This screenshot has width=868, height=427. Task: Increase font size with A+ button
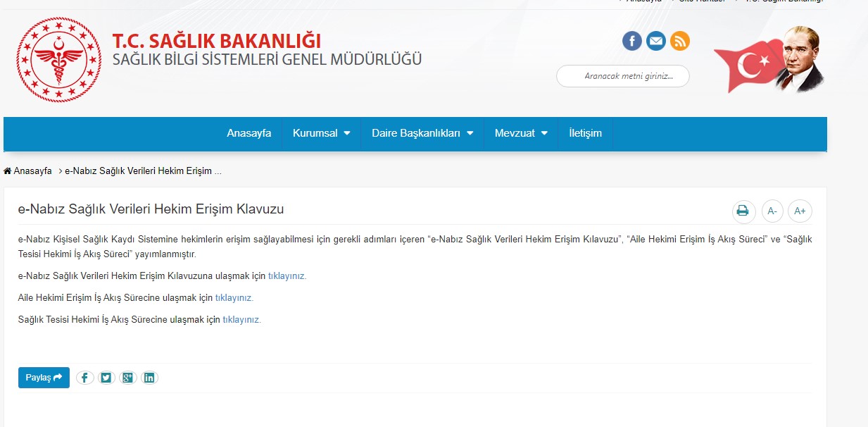click(x=800, y=211)
